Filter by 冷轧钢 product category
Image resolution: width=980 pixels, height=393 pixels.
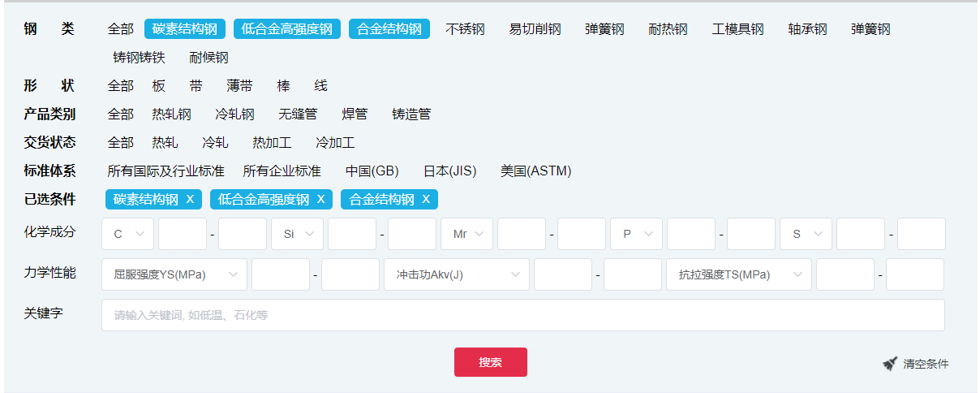click(x=235, y=114)
